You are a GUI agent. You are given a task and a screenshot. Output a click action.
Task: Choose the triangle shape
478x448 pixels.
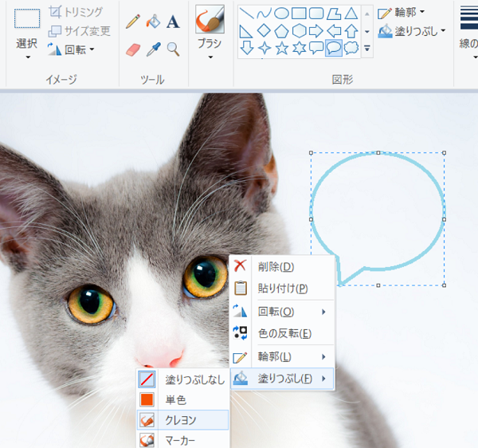pyautogui.click(x=351, y=14)
